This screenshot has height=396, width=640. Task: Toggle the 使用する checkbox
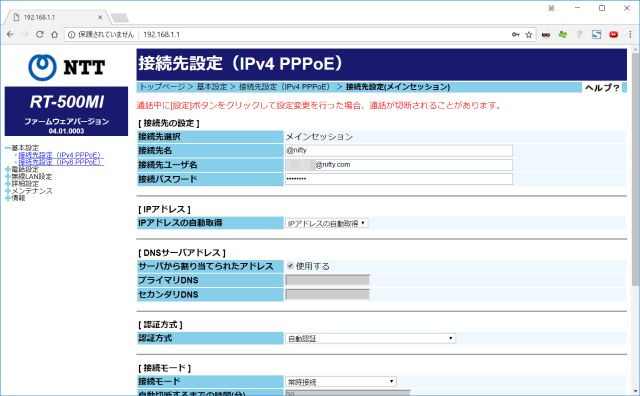tap(290, 266)
